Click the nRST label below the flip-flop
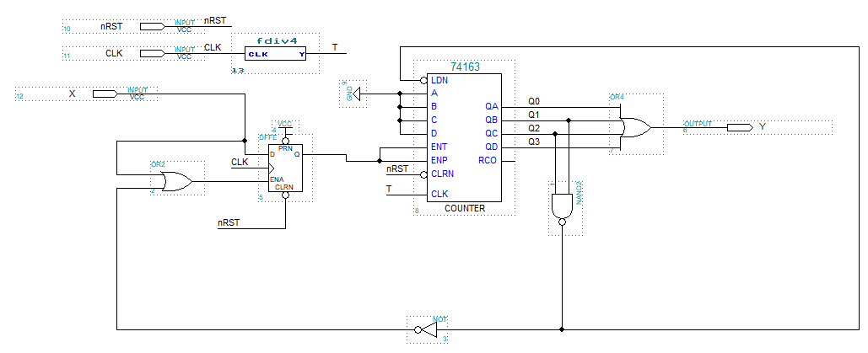 pyautogui.click(x=229, y=223)
